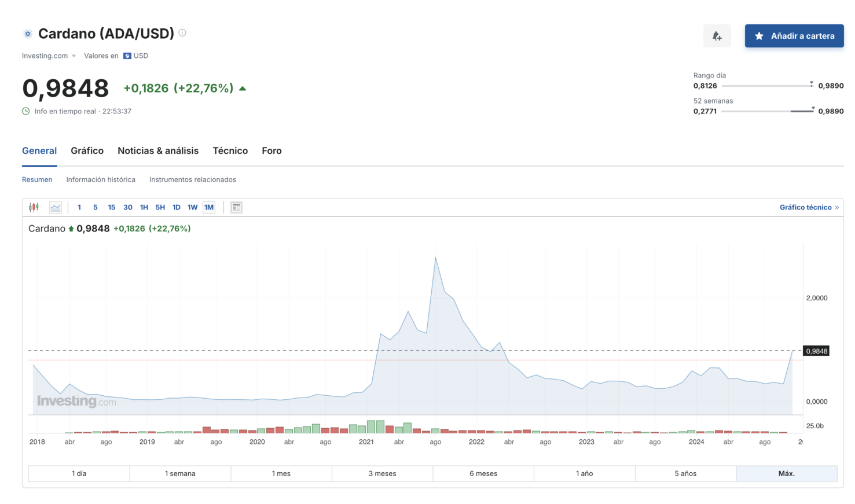Select the 5 años time range
855x504 pixels.
point(685,473)
